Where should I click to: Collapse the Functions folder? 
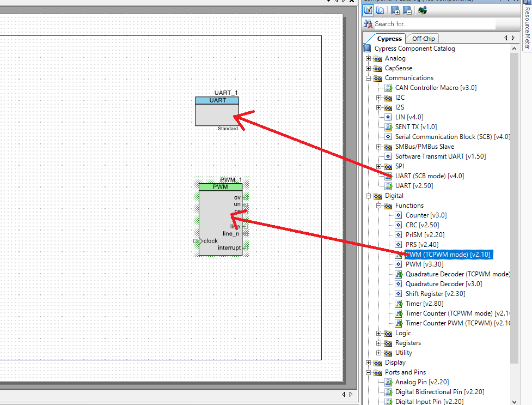378,206
